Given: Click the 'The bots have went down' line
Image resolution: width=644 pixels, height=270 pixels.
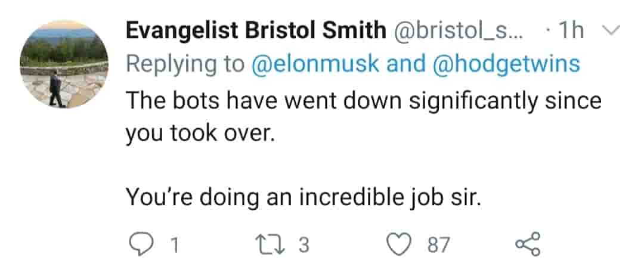Looking at the screenshot, I should (262, 101).
